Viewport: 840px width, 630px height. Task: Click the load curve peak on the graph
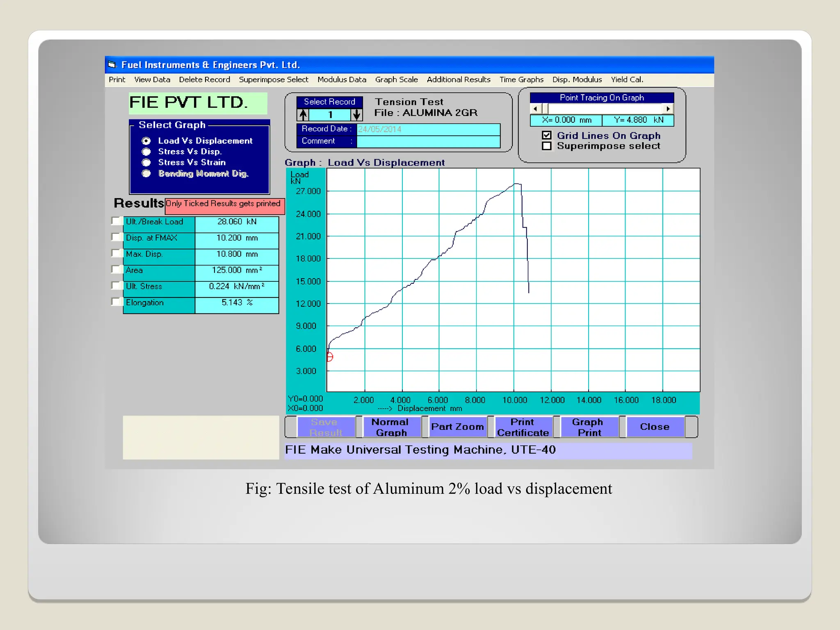coord(517,184)
